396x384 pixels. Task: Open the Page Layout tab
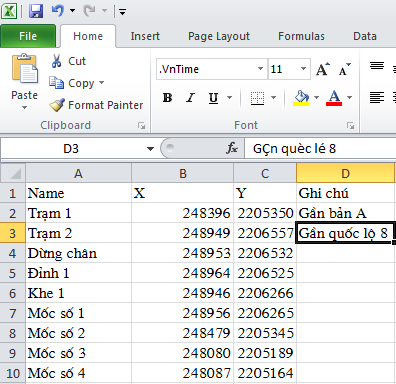(219, 36)
